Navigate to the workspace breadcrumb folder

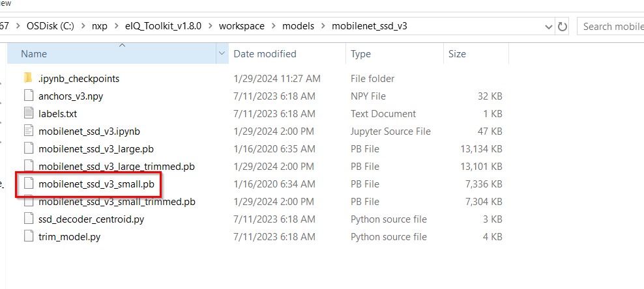pyautogui.click(x=241, y=26)
